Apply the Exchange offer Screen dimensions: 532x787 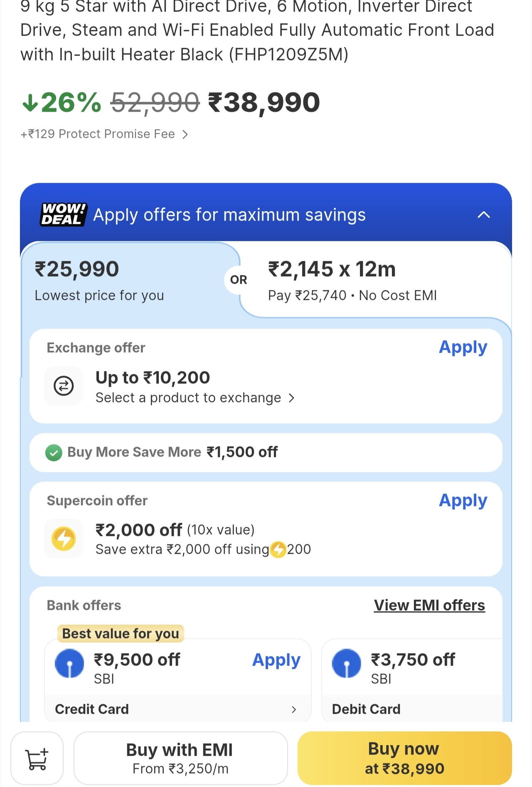point(463,347)
